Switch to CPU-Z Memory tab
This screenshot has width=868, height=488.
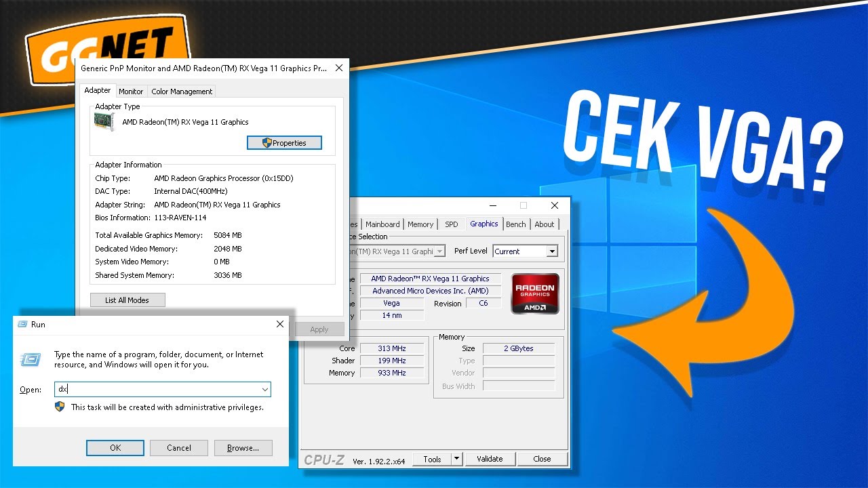click(x=420, y=224)
